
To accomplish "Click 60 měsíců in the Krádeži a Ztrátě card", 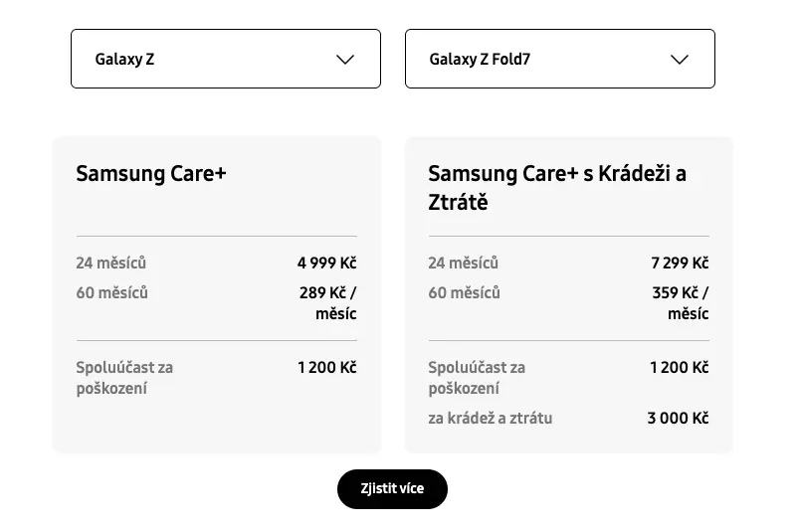I will (x=465, y=293).
